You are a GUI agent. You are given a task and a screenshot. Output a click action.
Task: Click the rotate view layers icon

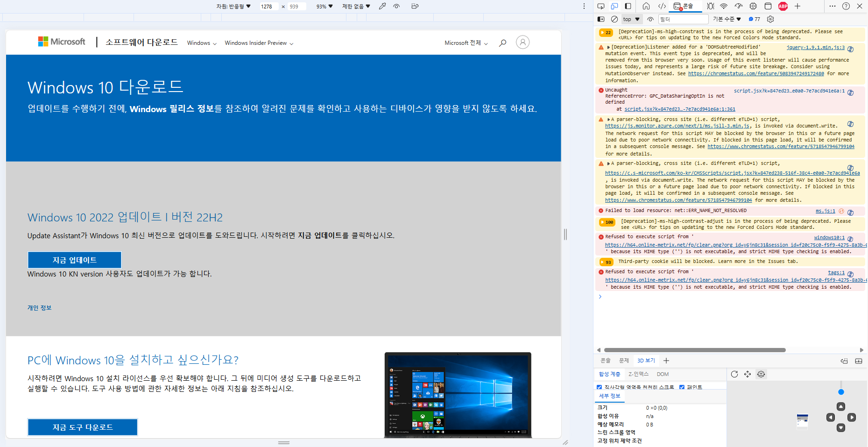(x=761, y=374)
